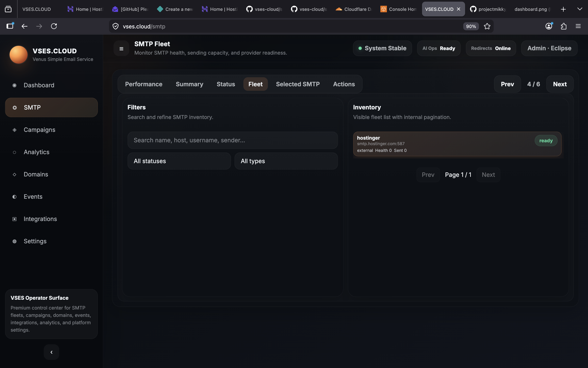Image resolution: width=588 pixels, height=368 pixels.
Task: Click the SMTP sidebar icon
Action: click(x=14, y=108)
